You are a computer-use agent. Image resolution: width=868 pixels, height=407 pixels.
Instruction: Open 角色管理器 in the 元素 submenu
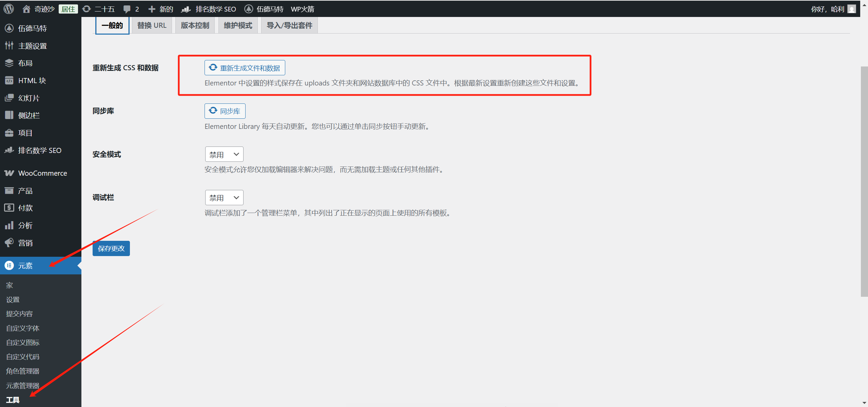coord(22,371)
